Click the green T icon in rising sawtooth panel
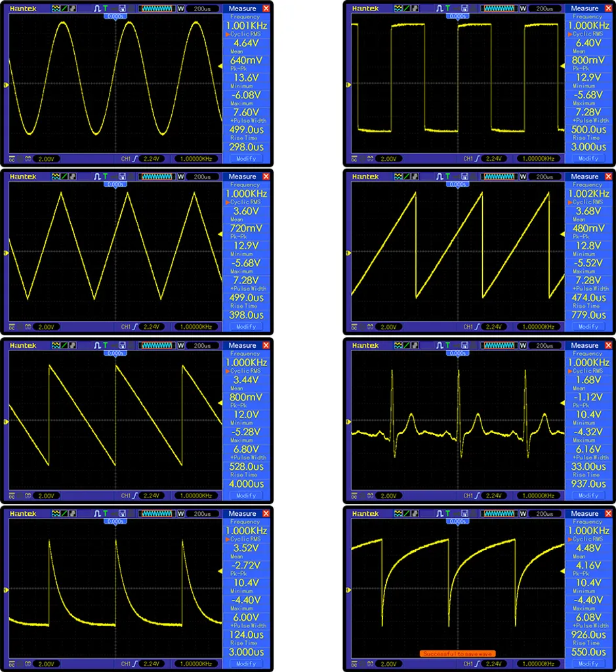Viewport: 616px width, 672px height. (x=447, y=177)
